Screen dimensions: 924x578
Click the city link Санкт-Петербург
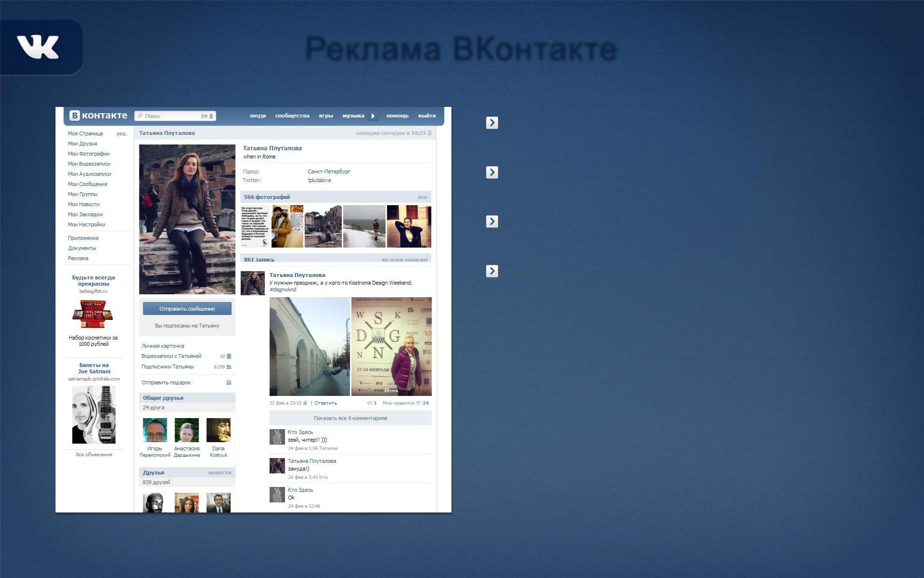[x=329, y=171]
